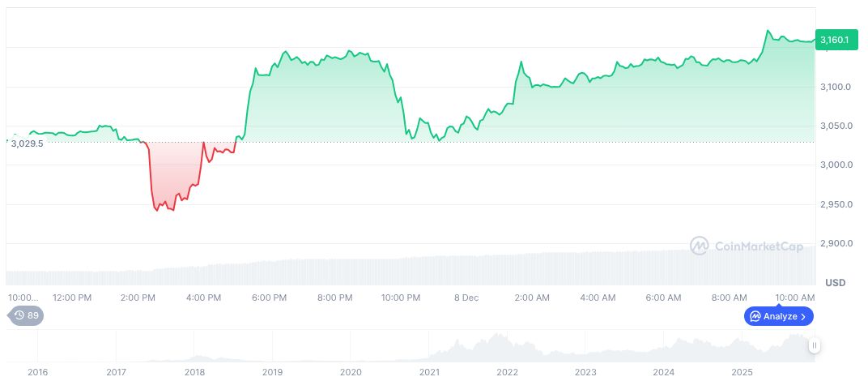
Task: Click the history badge showing 89
Action: (25, 315)
